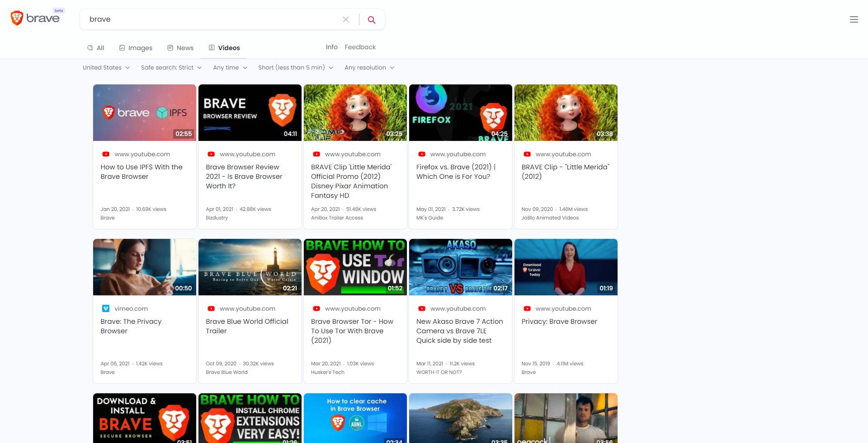The width and height of the screenshot is (868, 443).
Task: Open the Install Chrome Extensions thumbnail
Action: pos(250,418)
